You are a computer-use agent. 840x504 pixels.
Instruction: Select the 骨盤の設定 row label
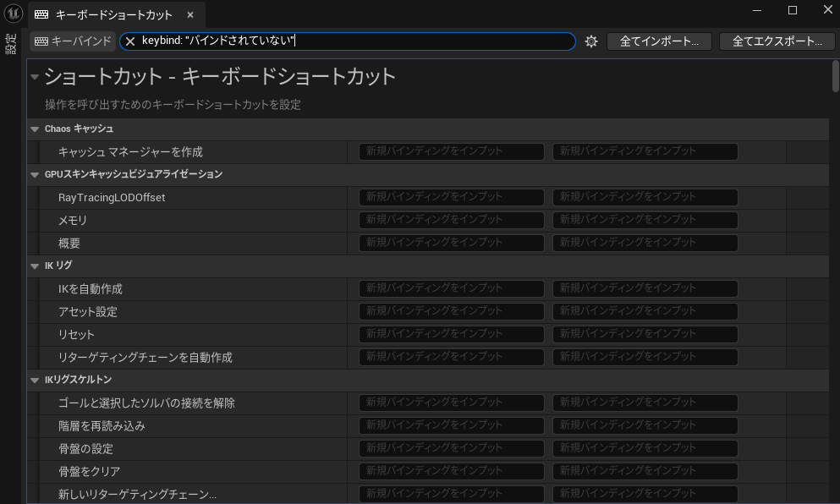[85, 449]
